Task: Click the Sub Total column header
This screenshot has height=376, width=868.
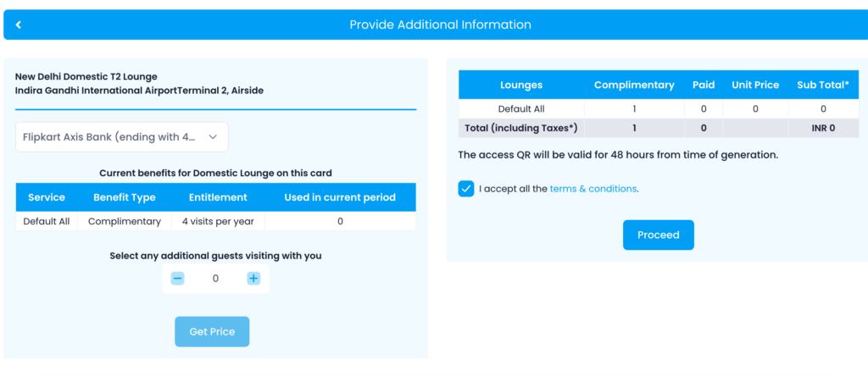Action: 823,85
